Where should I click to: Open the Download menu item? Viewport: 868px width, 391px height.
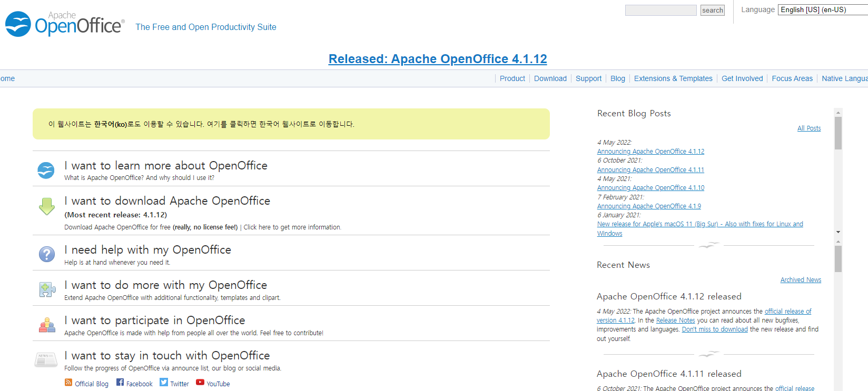pos(550,78)
